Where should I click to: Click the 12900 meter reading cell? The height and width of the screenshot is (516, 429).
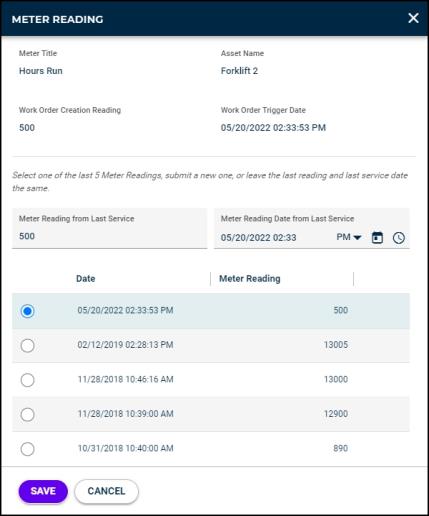point(336,414)
